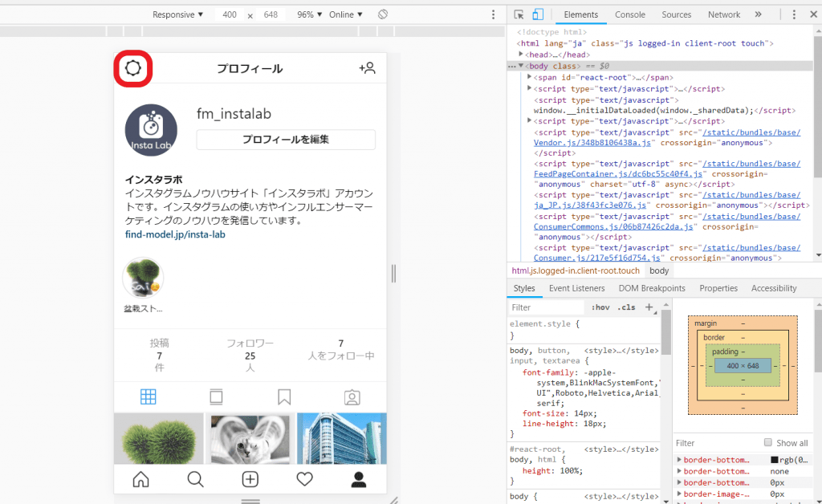Open the 96% zoom dropdown
The width and height of the screenshot is (822, 504).
(309, 14)
